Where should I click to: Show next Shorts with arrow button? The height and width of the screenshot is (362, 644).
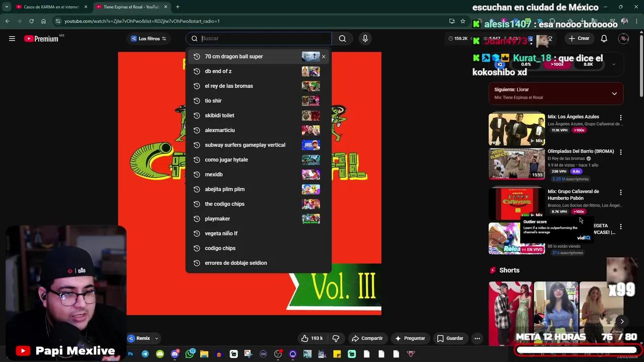coord(622,321)
